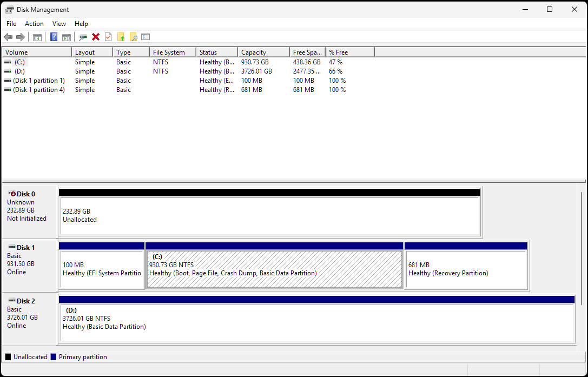This screenshot has height=377, width=588.
Task: Sort by the Status column header
Action: click(217, 52)
